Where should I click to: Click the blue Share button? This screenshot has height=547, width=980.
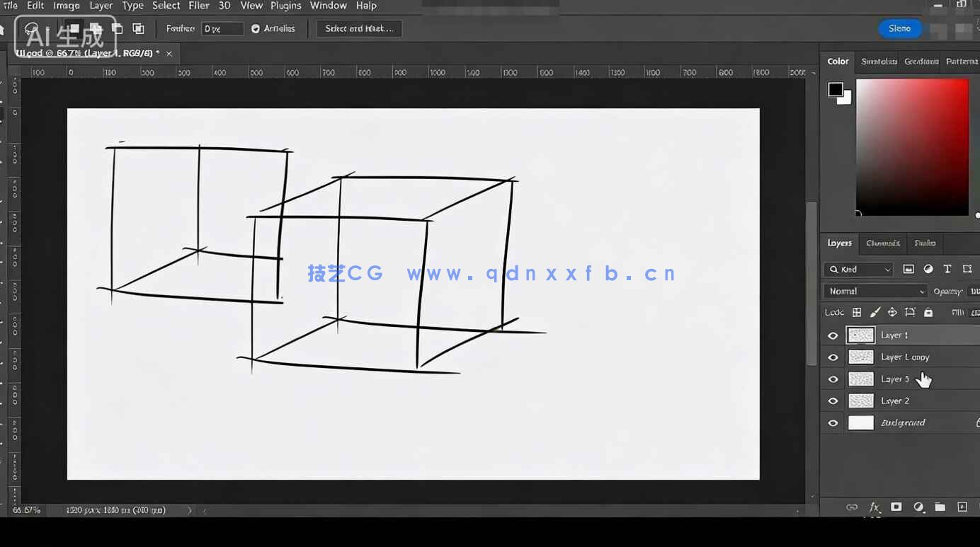coord(899,28)
